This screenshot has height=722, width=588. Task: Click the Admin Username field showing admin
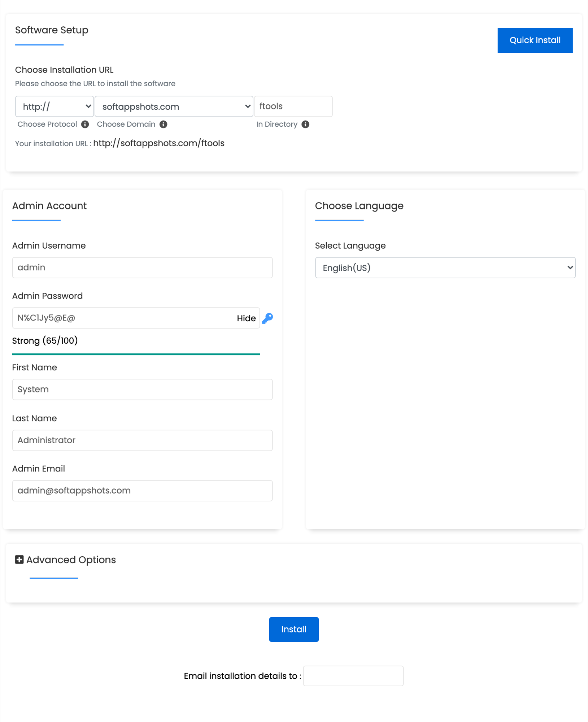pyautogui.click(x=142, y=268)
